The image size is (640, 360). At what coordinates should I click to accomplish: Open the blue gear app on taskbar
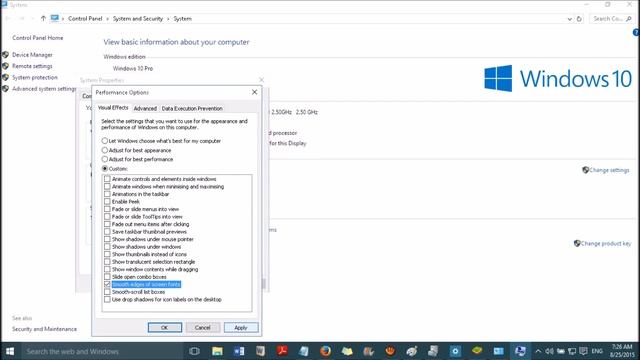click(455, 351)
